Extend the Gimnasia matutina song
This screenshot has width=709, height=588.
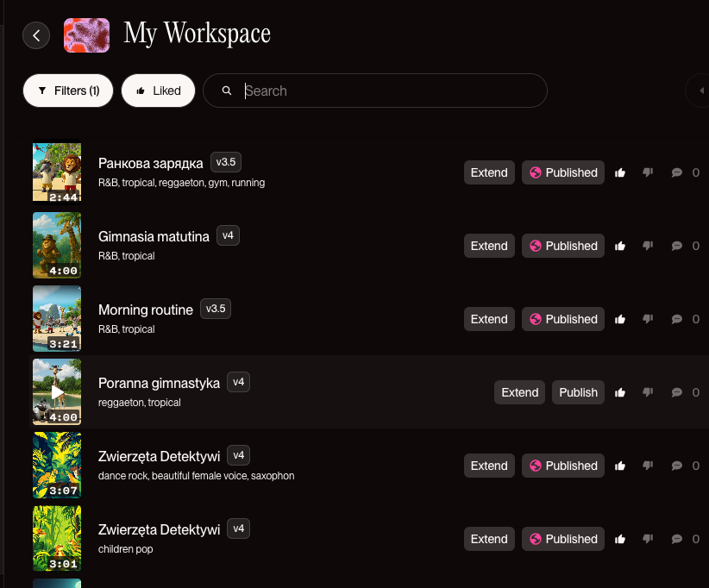point(489,246)
